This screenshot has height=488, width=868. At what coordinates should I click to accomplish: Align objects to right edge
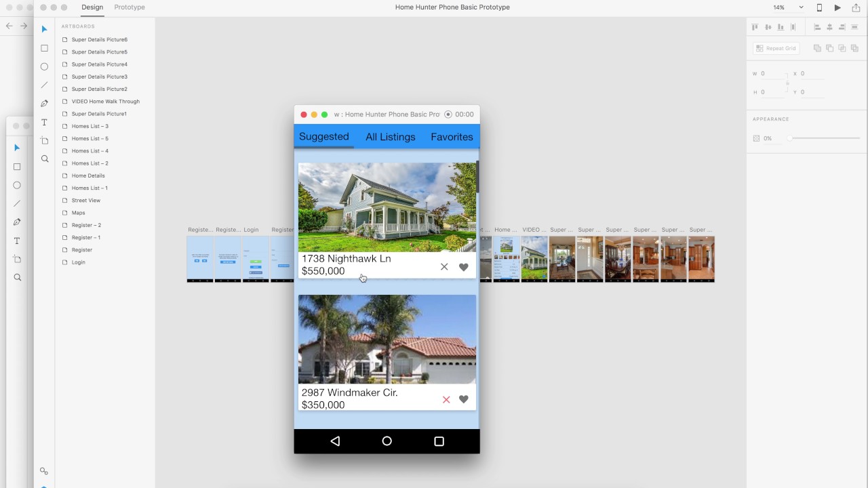click(842, 27)
